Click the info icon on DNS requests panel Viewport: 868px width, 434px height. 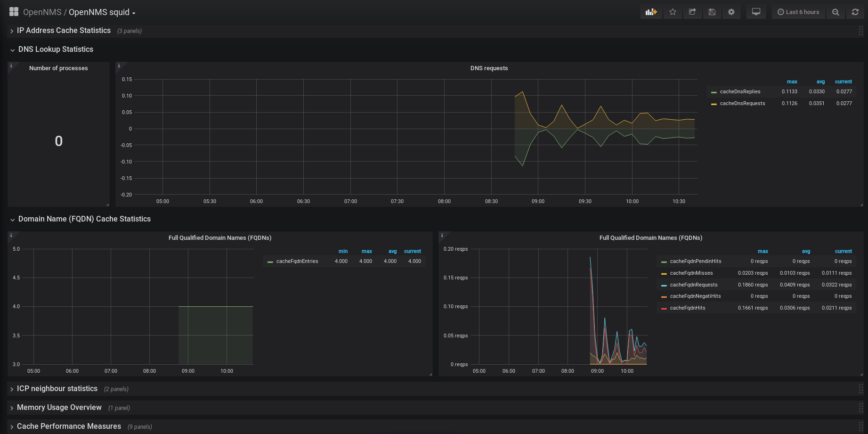click(119, 66)
